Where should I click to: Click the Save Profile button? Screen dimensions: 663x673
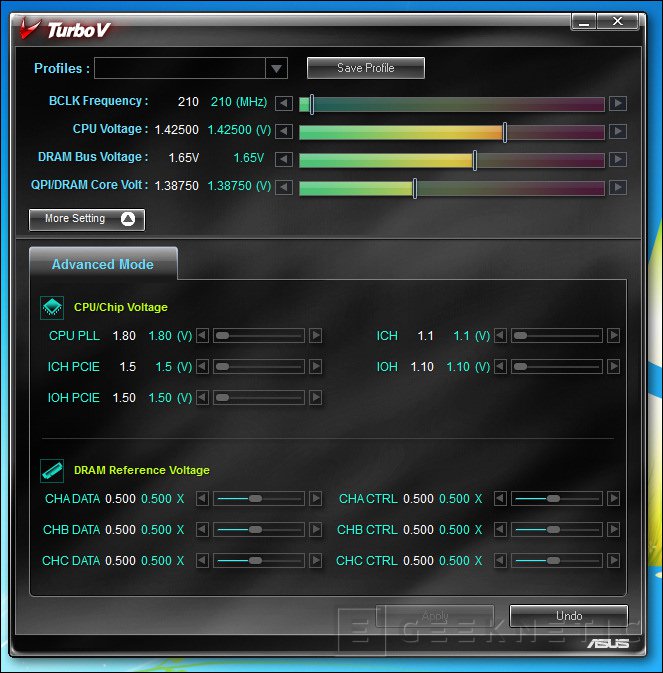tap(366, 68)
